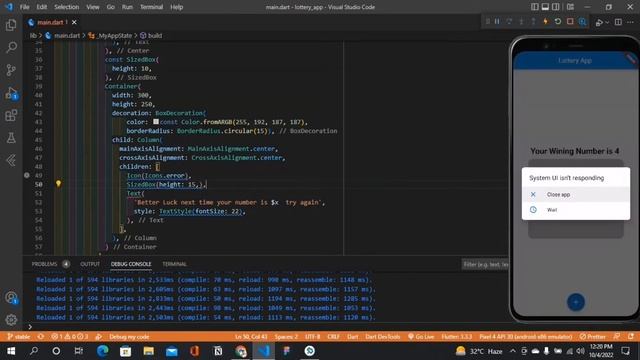Select the main.dart editor tab
Viewport: 640px width, 360px height.
[50, 22]
